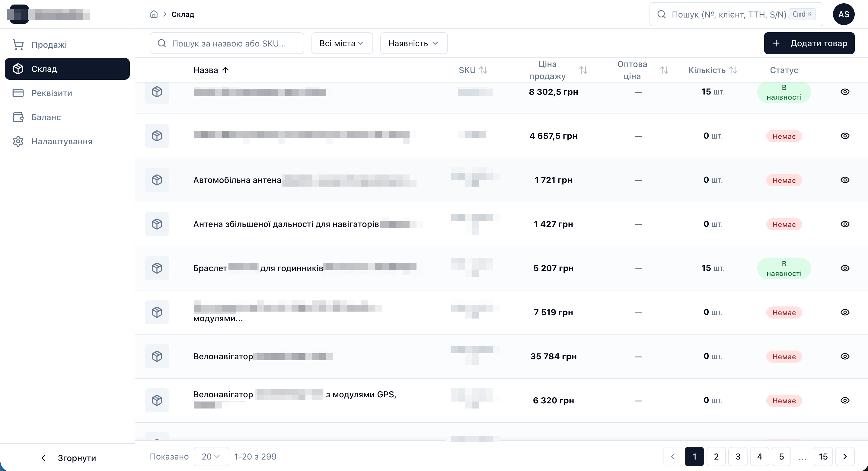Click eye icon on Автомобільна антена row
The image size is (868, 471).
coord(845,180)
